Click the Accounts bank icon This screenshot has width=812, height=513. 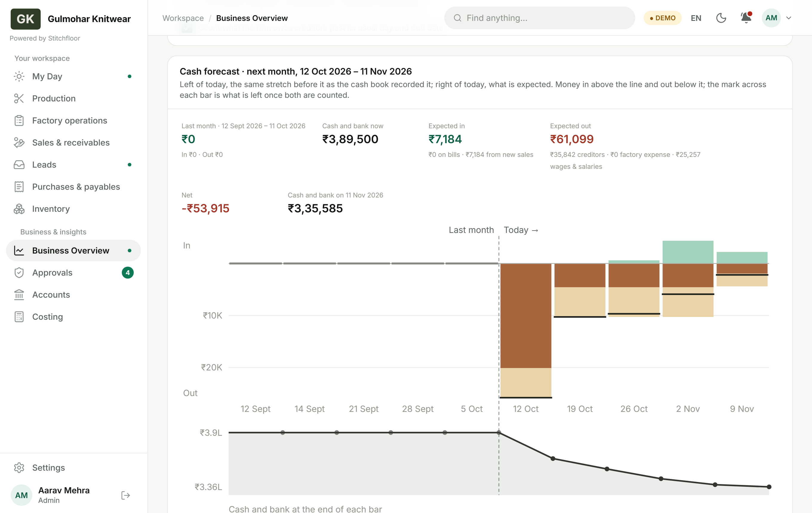click(x=19, y=295)
